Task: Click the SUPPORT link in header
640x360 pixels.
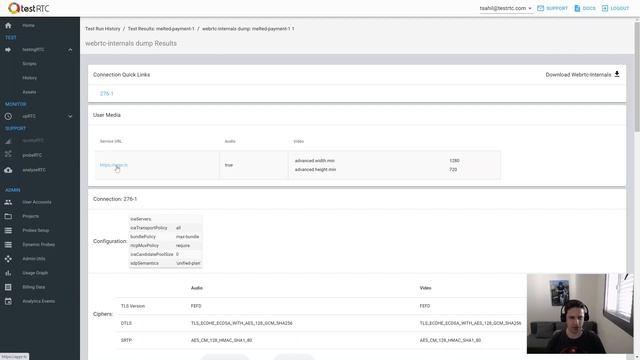Action: pos(557,8)
